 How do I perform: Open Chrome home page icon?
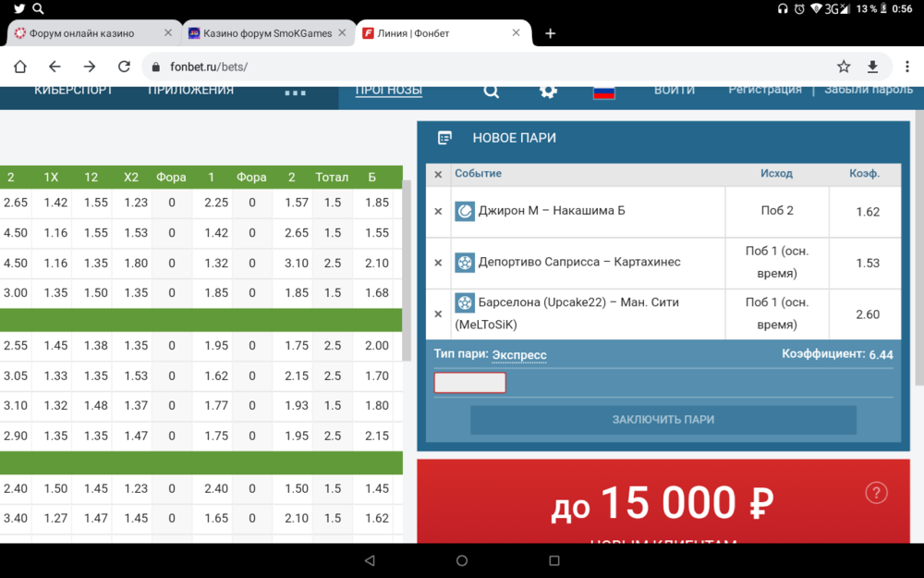click(20, 67)
